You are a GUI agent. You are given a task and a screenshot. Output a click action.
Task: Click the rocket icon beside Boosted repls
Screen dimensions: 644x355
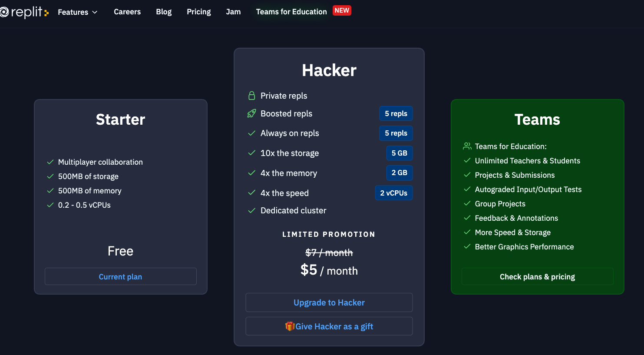[251, 113]
